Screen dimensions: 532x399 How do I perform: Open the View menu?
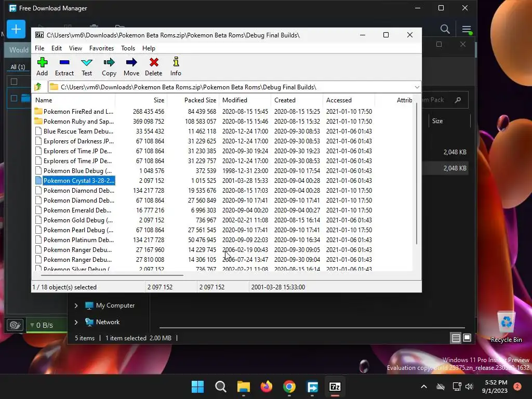[75, 48]
